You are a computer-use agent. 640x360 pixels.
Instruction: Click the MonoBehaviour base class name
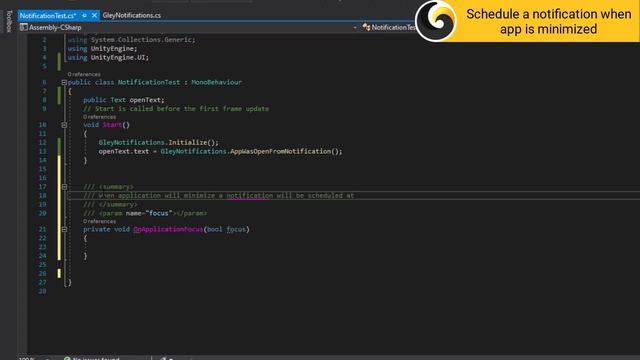click(216, 82)
